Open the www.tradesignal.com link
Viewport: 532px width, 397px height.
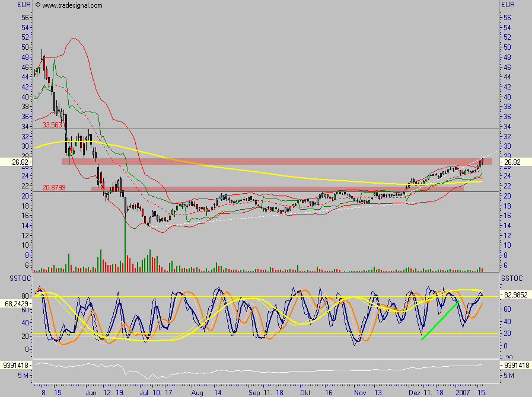(72, 5)
